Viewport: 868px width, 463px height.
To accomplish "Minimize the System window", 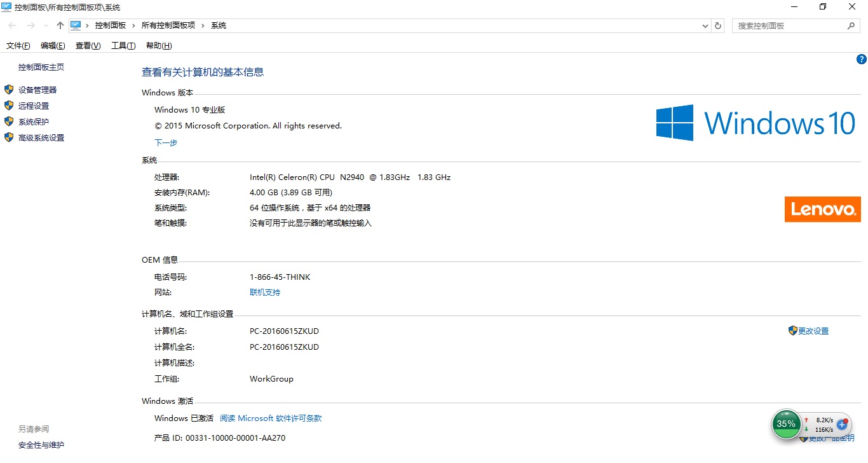I will [794, 7].
